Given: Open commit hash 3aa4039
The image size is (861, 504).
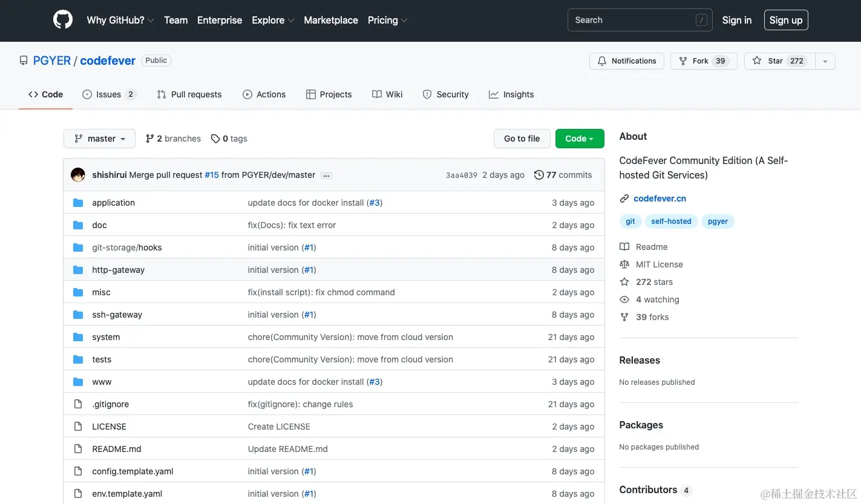Looking at the screenshot, I should [x=462, y=175].
